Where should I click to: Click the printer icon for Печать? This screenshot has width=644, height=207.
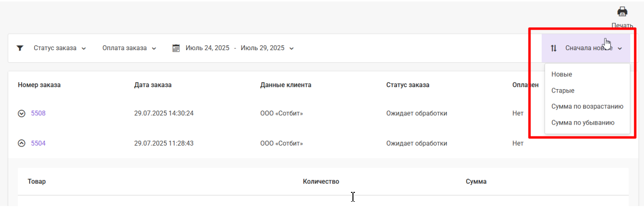click(622, 12)
